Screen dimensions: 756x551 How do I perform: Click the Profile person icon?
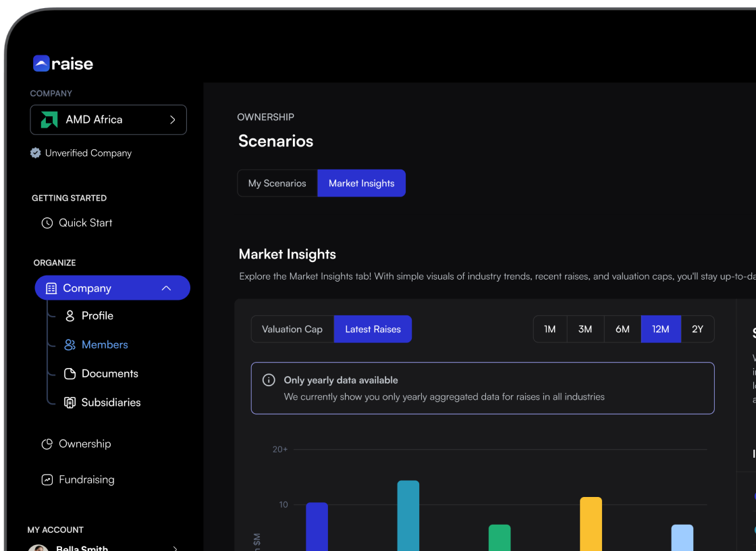[70, 316]
